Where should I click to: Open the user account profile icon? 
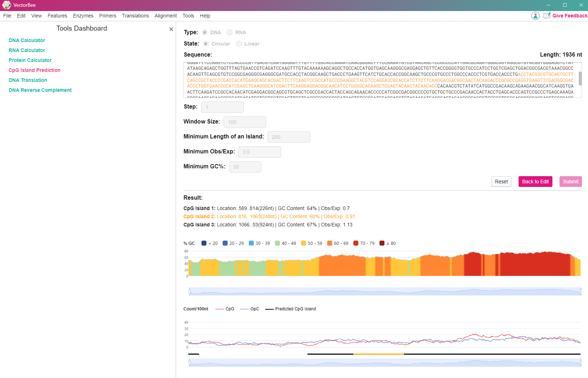(535, 16)
